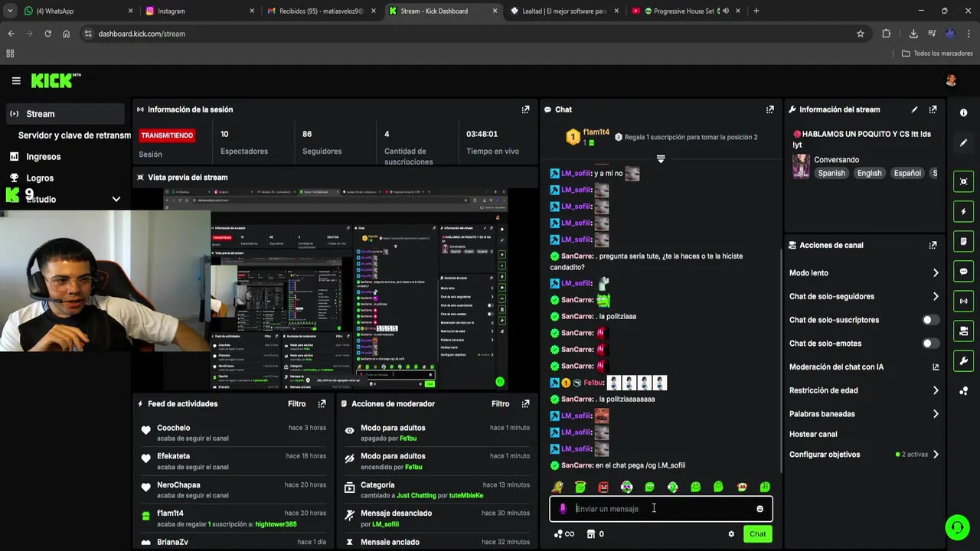Image resolution: width=980 pixels, height=551 pixels.
Task: Toggle the session info document icon in right sidebar
Action: pos(963,241)
